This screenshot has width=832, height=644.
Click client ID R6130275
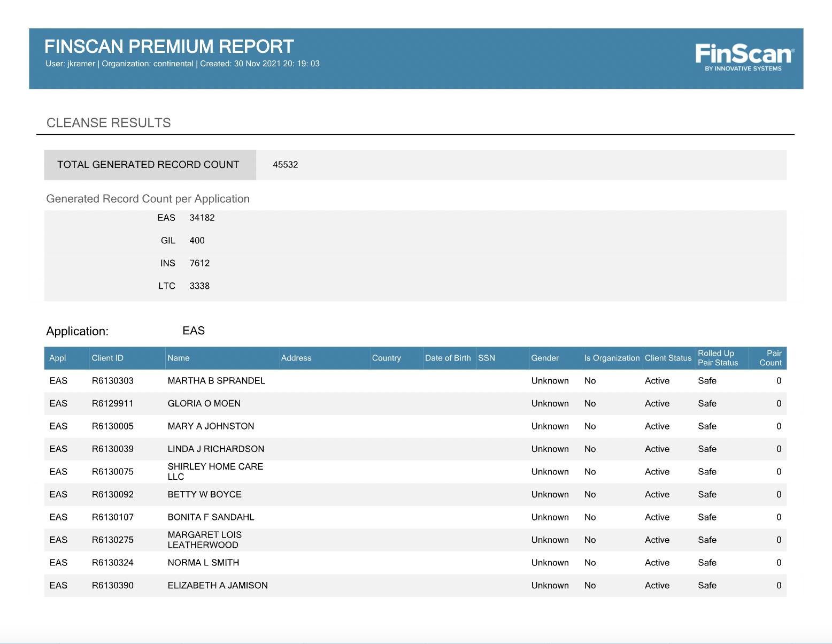(113, 540)
